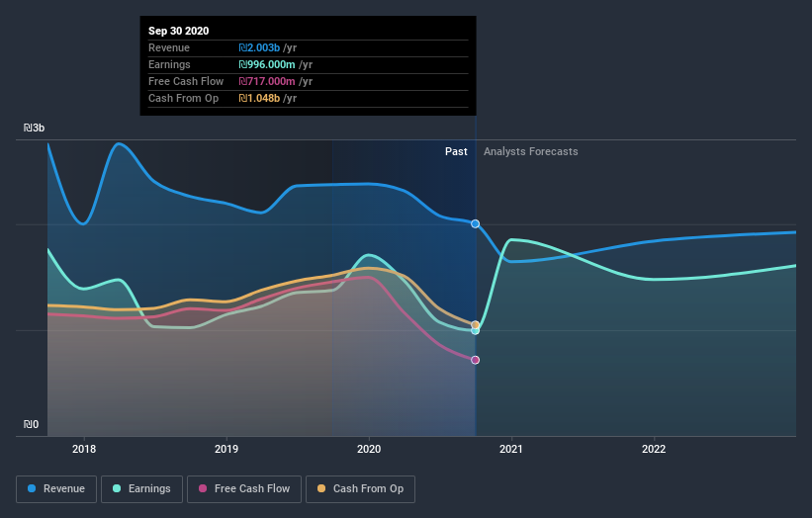Viewport: 812px width, 518px height.
Task: Click the Cash From Op label in tooltip
Action: (183, 98)
